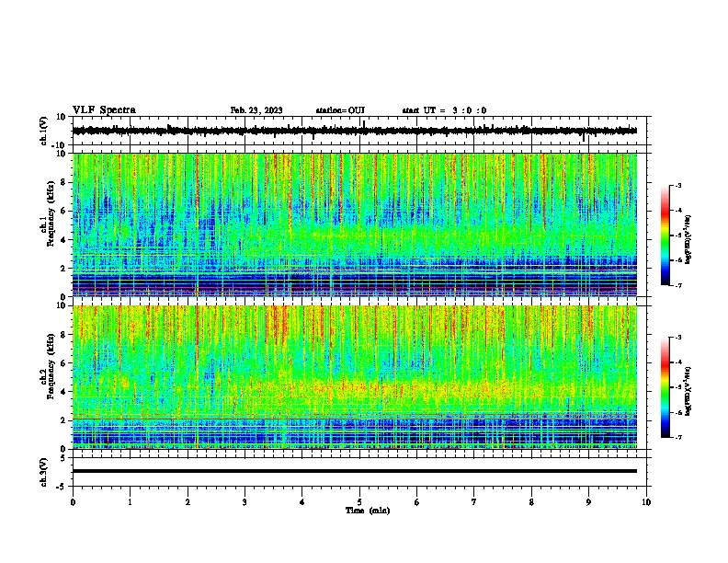728x563 pixels.
Task: Click the ch.1 spectrogram panel
Action: point(355,224)
